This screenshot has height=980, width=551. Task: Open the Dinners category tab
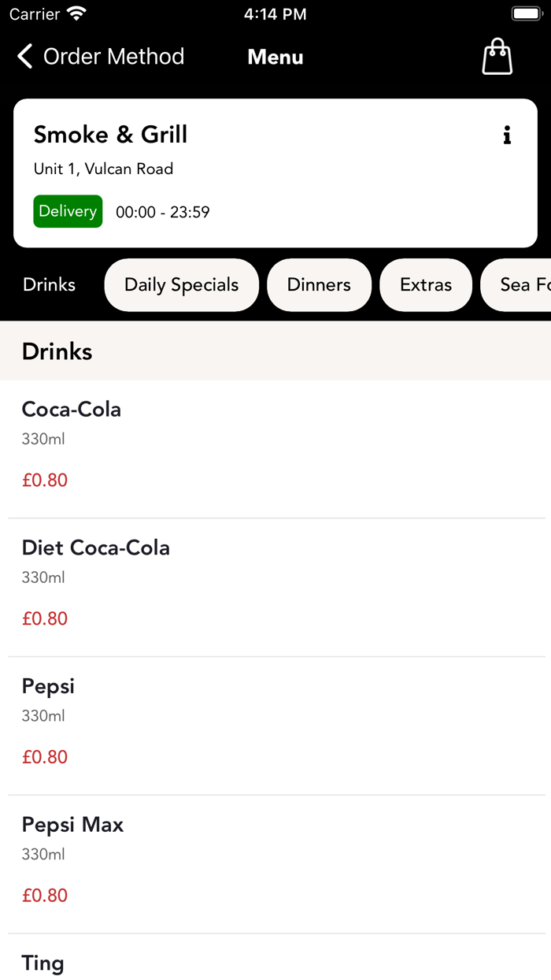click(319, 284)
